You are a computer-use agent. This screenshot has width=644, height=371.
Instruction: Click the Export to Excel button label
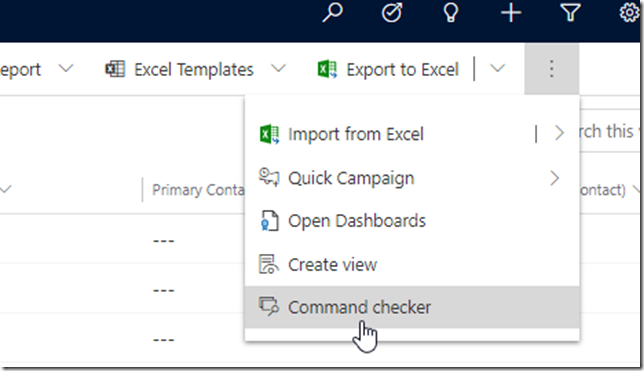click(402, 69)
